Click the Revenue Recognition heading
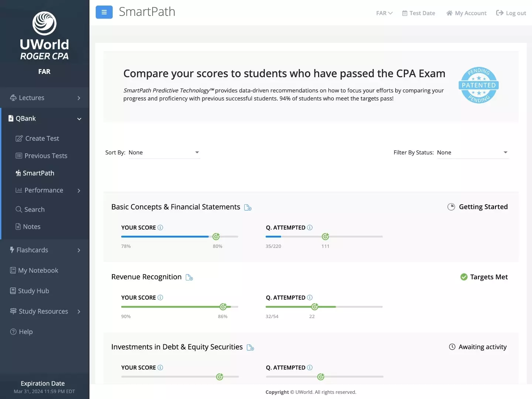The image size is (532, 399). (x=146, y=277)
